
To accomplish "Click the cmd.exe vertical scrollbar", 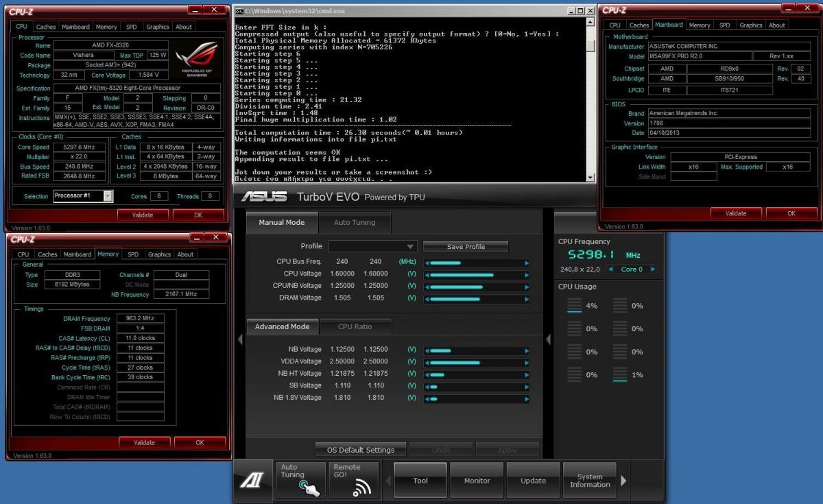I will pyautogui.click(x=591, y=99).
